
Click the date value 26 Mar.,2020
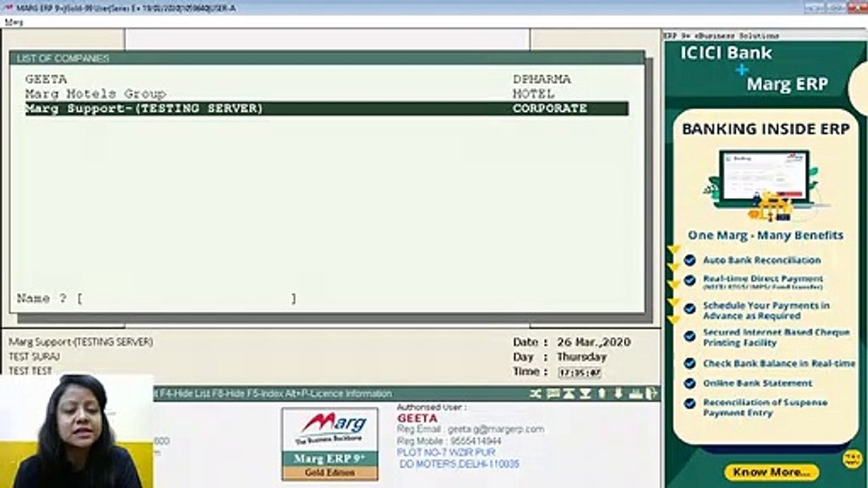594,342
